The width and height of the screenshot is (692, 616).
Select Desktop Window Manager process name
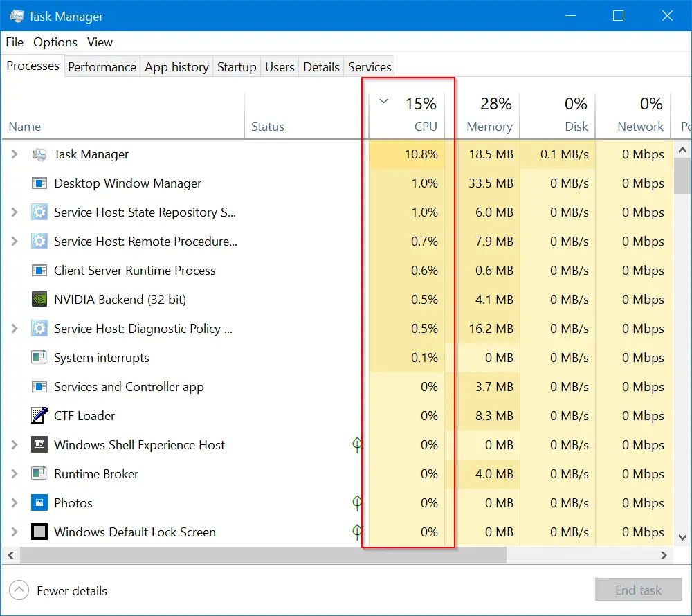point(127,183)
